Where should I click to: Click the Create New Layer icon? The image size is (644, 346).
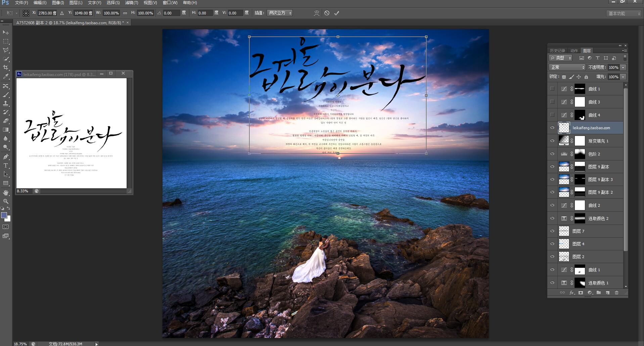point(608,293)
